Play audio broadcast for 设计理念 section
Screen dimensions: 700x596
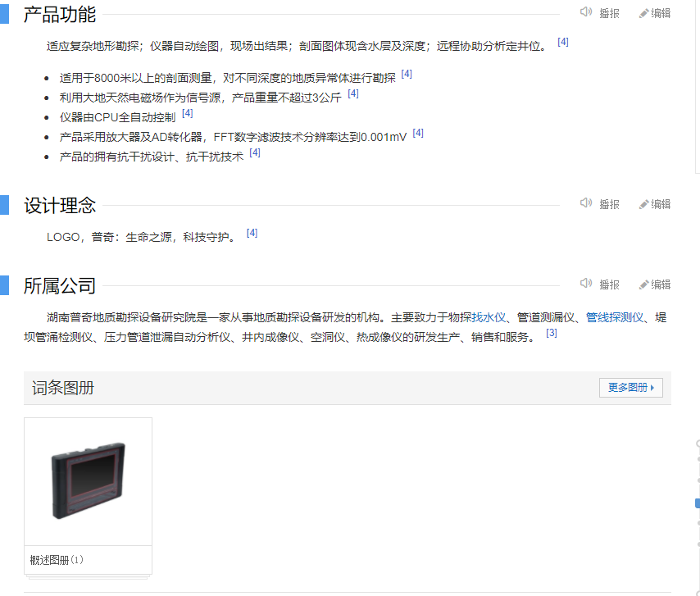click(x=599, y=204)
